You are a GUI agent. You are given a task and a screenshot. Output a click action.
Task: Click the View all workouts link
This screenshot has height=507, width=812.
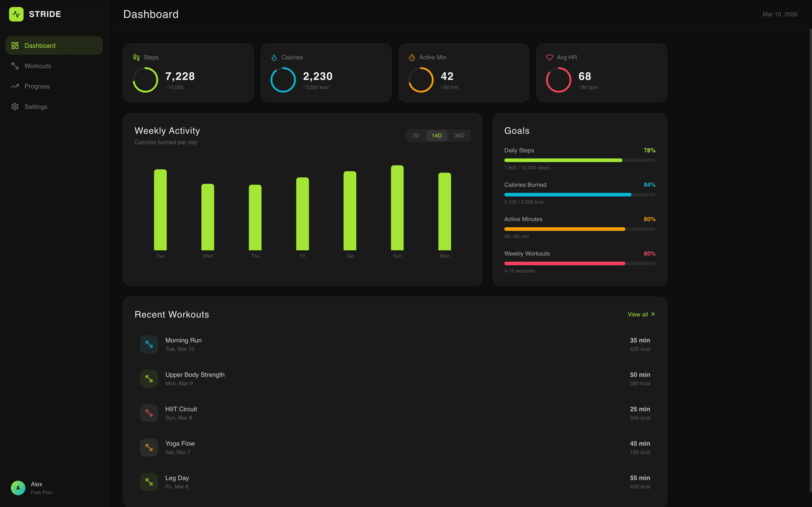pos(640,314)
